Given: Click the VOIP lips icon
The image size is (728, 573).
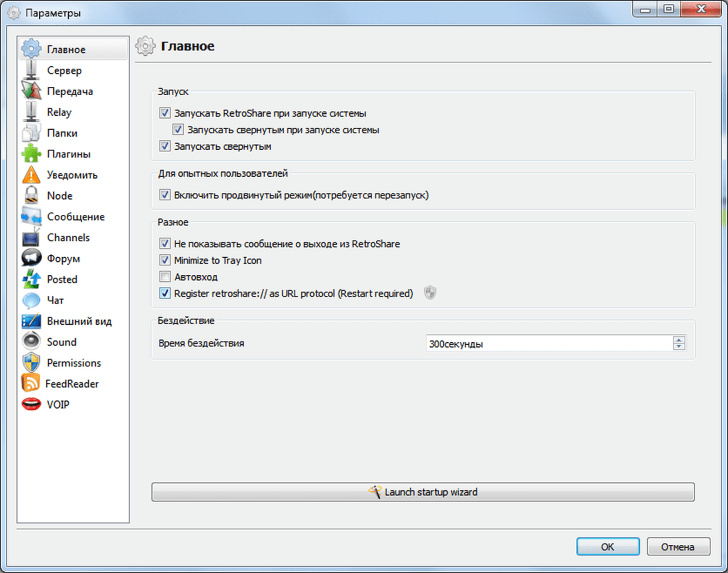Looking at the screenshot, I should (31, 405).
